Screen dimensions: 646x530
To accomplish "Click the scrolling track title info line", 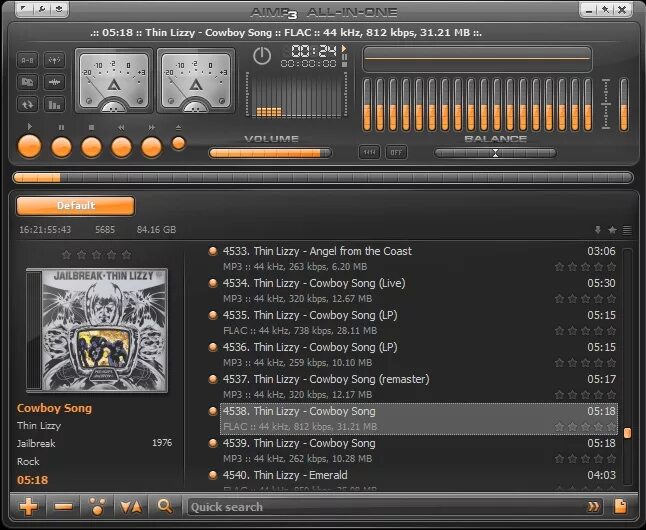I will (286, 33).
